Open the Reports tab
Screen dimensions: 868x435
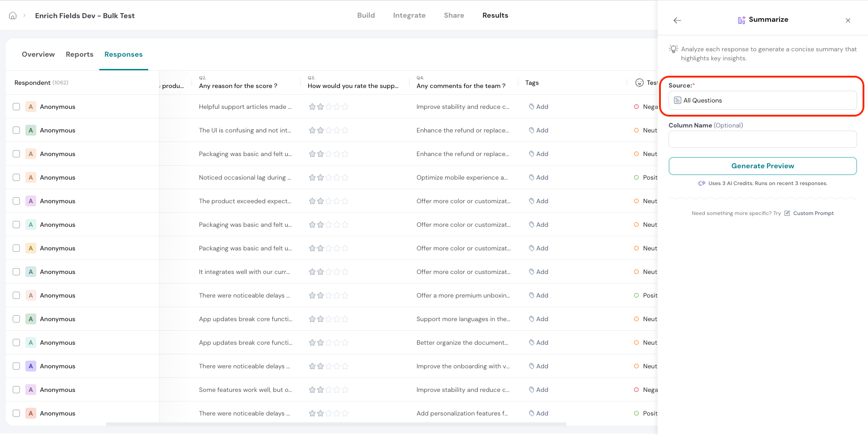[x=79, y=54]
